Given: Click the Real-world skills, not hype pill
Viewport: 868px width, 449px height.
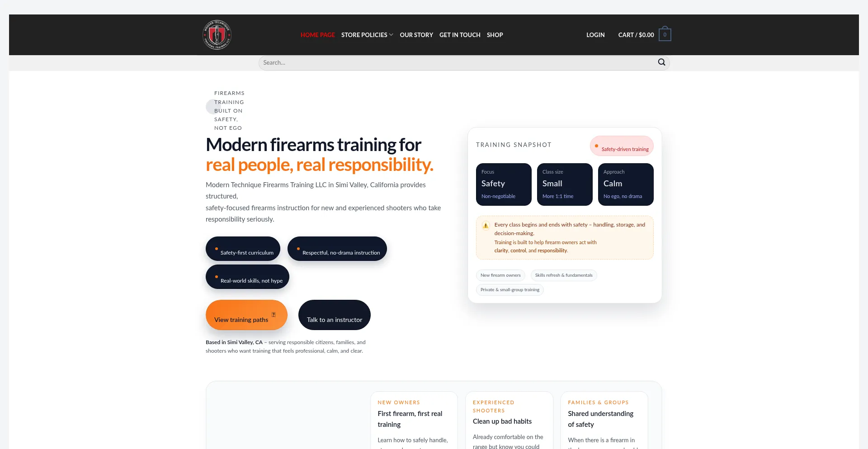Looking at the screenshot, I should point(247,277).
